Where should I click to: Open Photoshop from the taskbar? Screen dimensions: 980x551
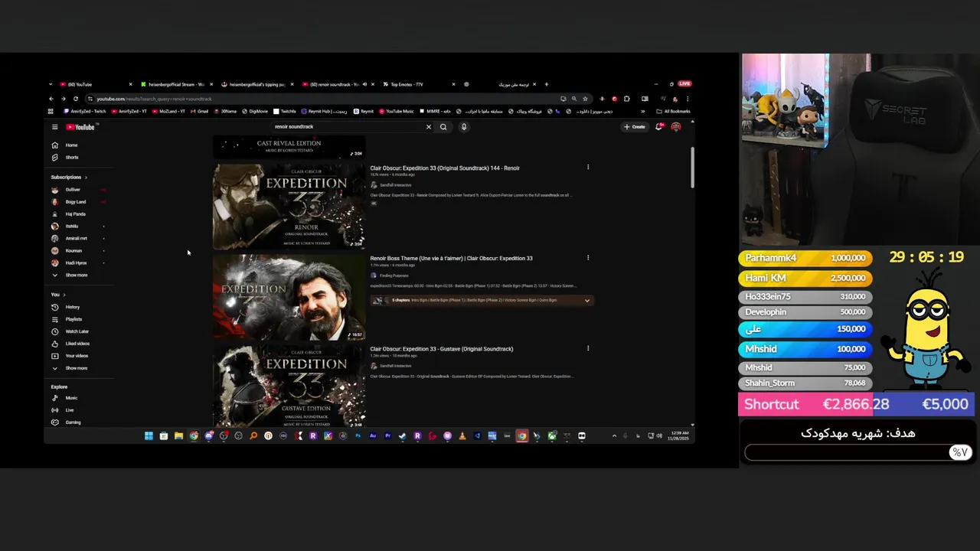tap(358, 436)
